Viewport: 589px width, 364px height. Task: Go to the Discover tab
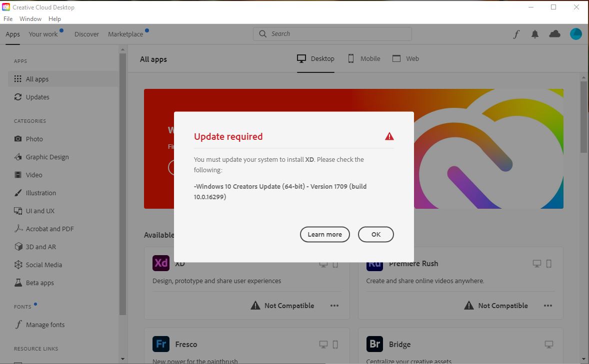point(87,34)
